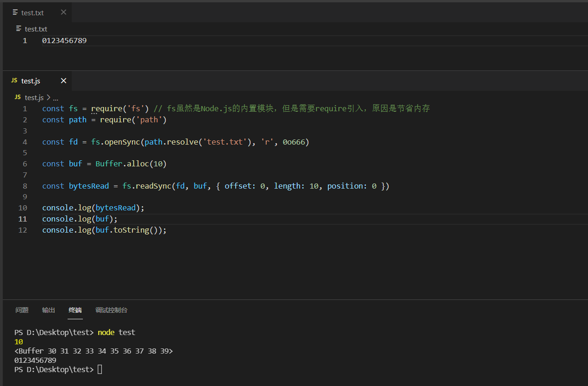Switch to the 问题 panel tab
This screenshot has height=386, width=588.
22,310
